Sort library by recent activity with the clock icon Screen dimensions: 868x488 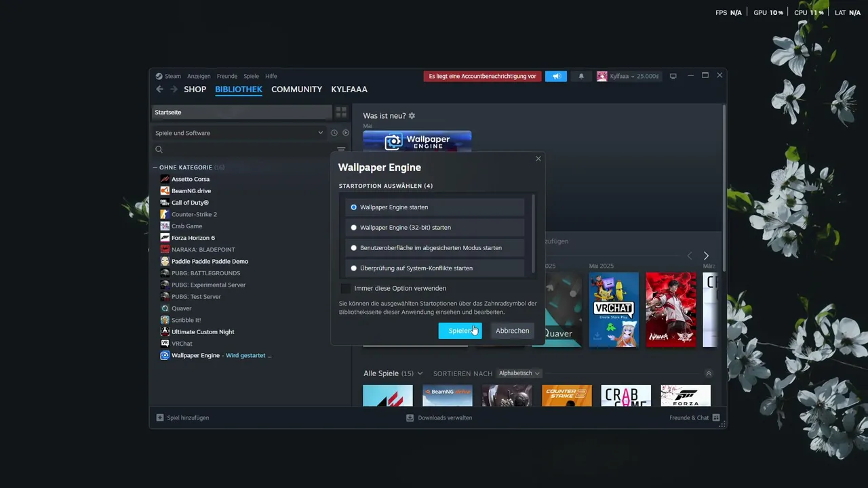click(x=334, y=133)
